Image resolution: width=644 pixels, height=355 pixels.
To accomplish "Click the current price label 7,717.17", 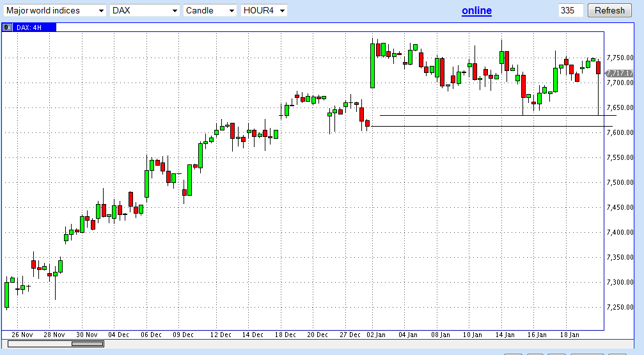I will [x=620, y=73].
